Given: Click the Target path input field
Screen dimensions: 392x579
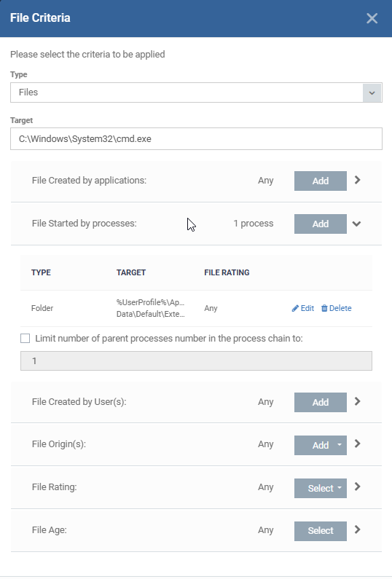Looking at the screenshot, I should pyautogui.click(x=196, y=139).
